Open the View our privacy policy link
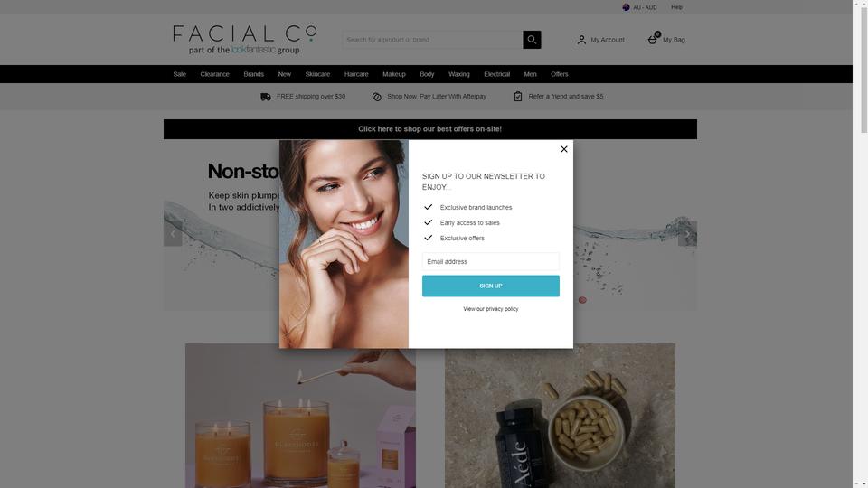This screenshot has width=868, height=488. (x=490, y=309)
